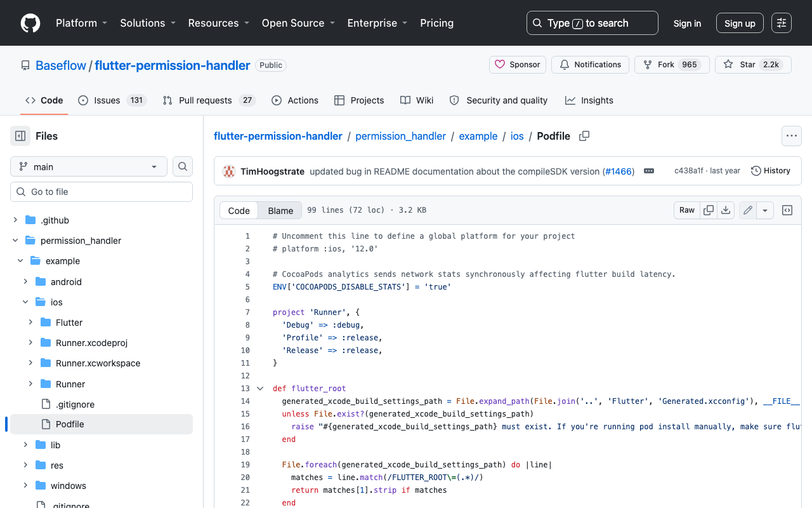The image size is (812, 508).
Task: Expand the android folder
Action: coord(25,282)
